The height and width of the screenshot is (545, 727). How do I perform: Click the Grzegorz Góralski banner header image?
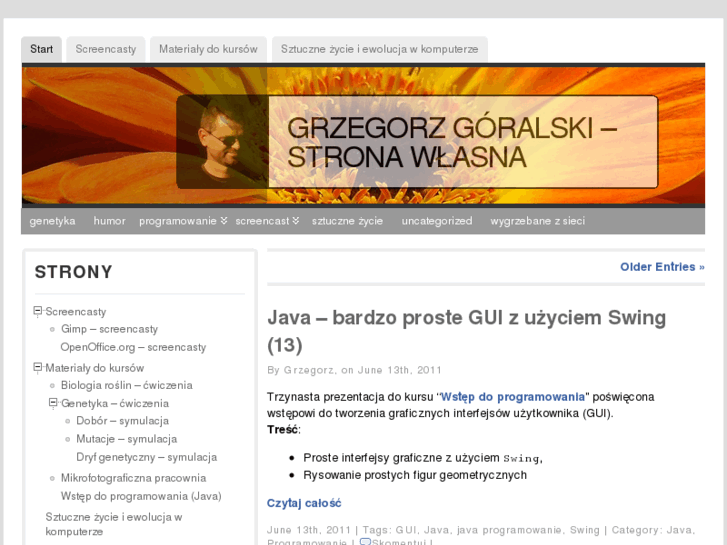(x=364, y=135)
